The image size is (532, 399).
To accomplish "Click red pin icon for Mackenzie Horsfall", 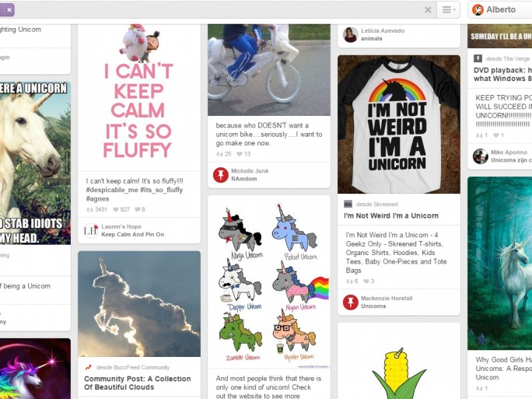I will tap(351, 302).
